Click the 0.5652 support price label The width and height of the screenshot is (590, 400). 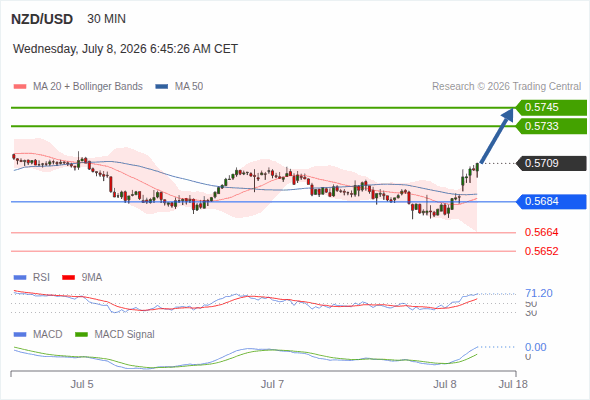[541, 251]
